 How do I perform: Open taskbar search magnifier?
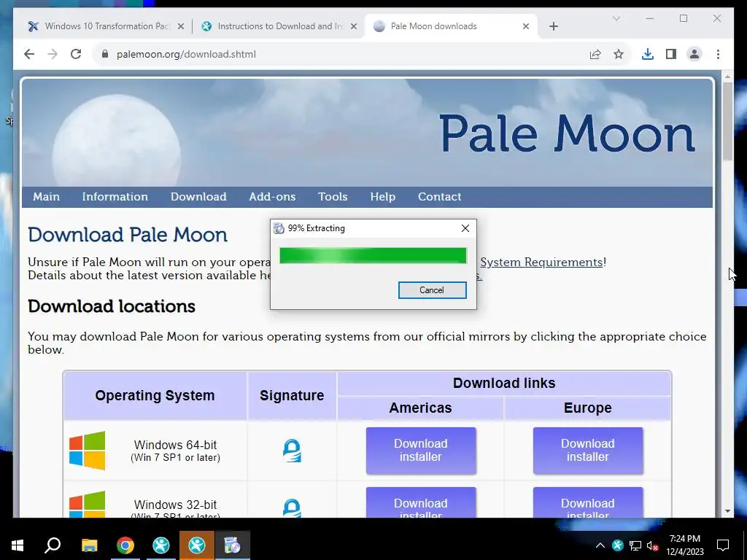(53, 545)
